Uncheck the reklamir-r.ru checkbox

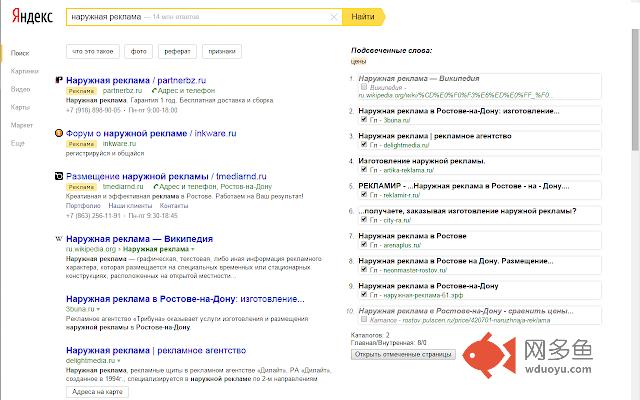[364, 194]
